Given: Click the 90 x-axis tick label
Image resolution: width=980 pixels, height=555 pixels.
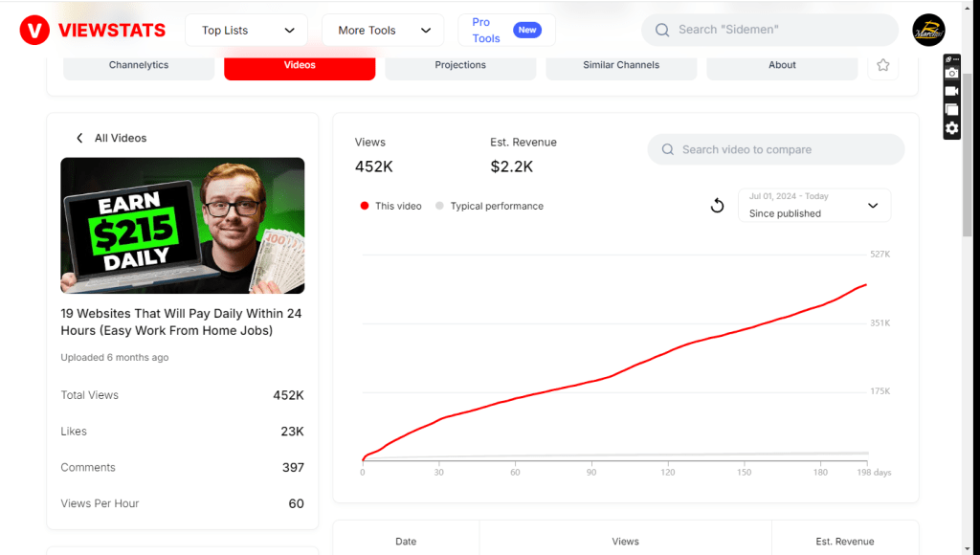Looking at the screenshot, I should pos(591,473).
